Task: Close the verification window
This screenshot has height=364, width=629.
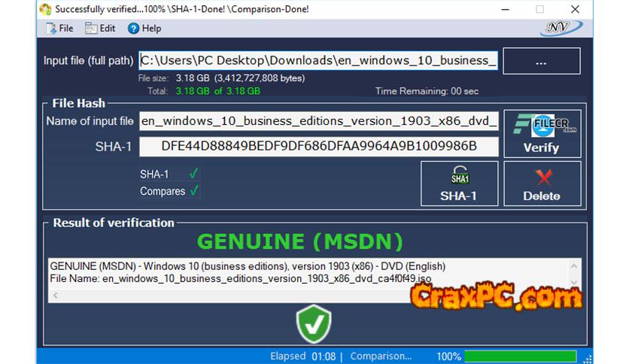Action: click(575, 9)
